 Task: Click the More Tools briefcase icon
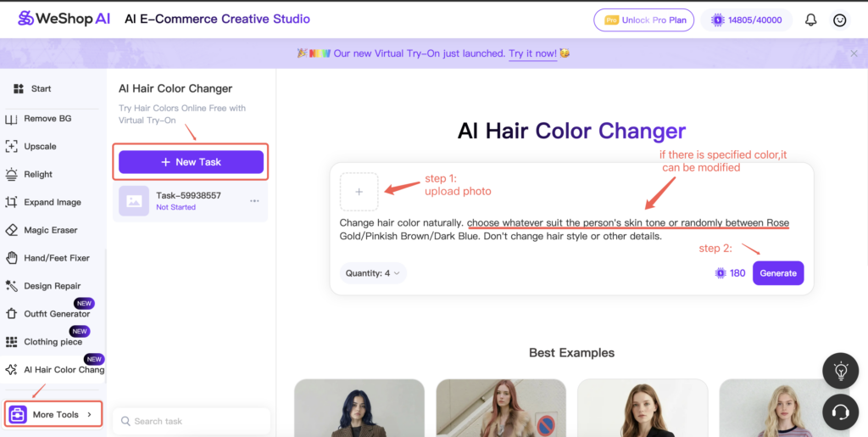pos(18,414)
